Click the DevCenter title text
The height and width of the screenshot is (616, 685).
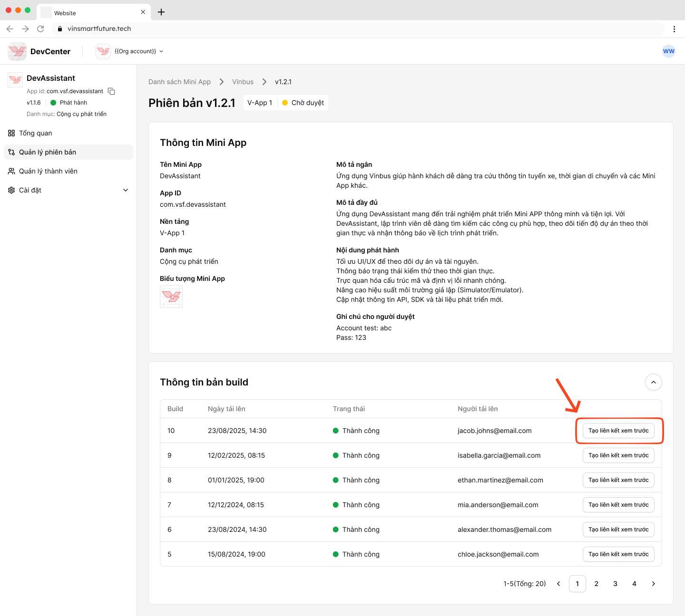pos(50,51)
